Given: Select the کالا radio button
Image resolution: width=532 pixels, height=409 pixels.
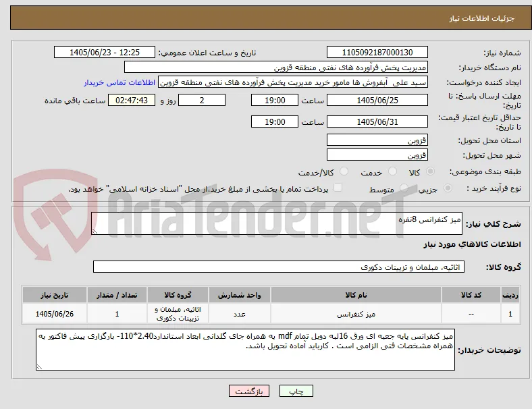Looking at the screenshot, I should pyautogui.click(x=430, y=171).
